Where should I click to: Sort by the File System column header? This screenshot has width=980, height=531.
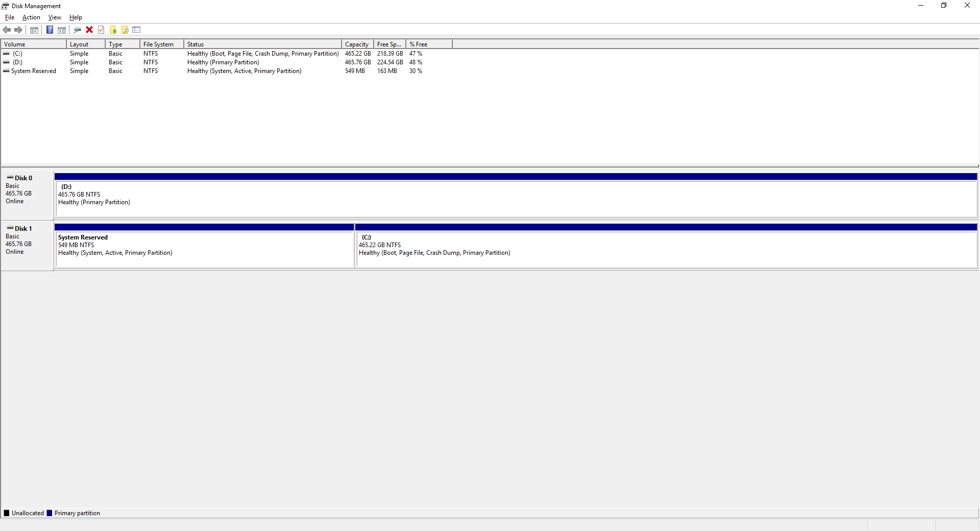[x=162, y=44]
